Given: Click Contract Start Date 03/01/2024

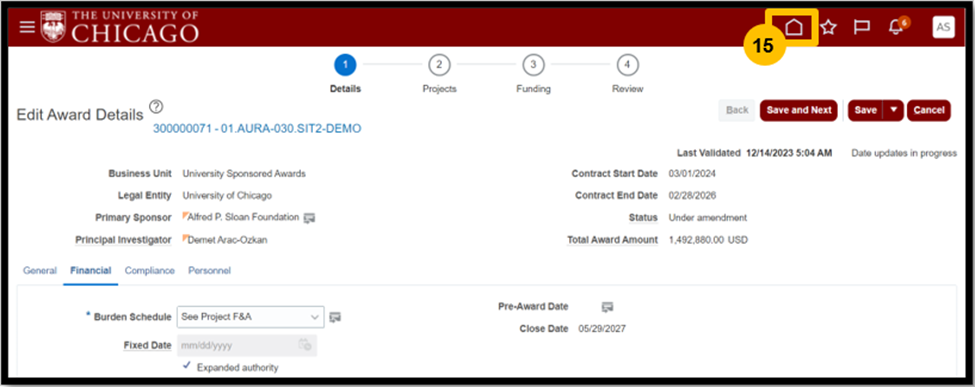Looking at the screenshot, I should pyautogui.click(x=692, y=174).
